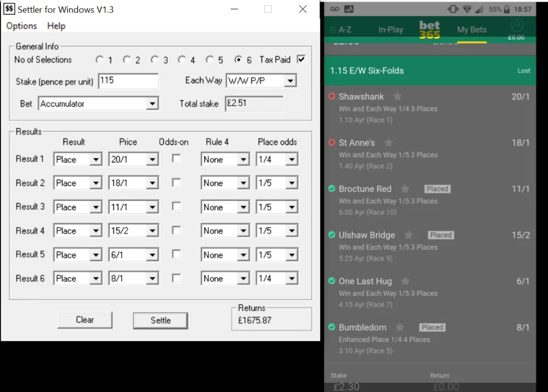Tap the vibrate mode icon in status bar

453,9
